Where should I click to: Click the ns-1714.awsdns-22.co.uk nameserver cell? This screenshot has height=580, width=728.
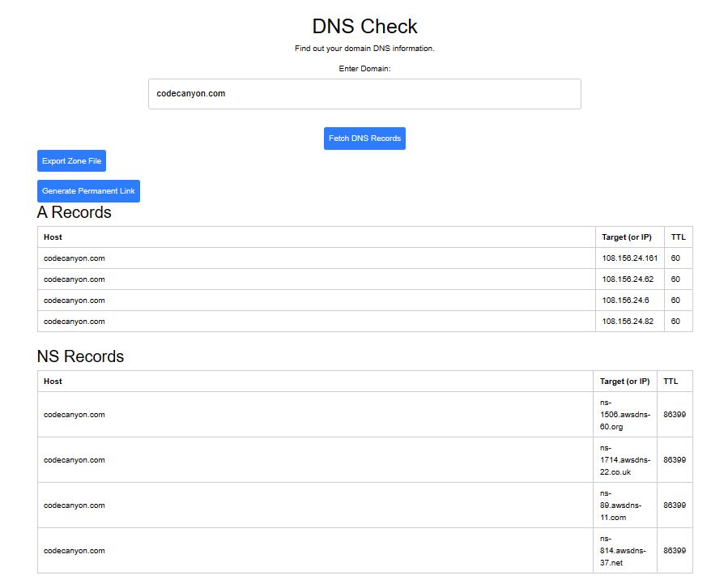pos(625,460)
